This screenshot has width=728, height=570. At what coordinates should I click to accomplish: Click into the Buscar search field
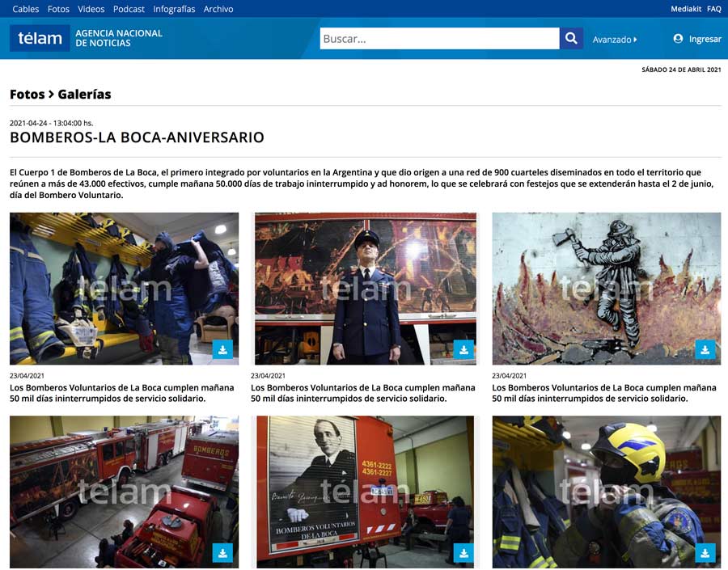coord(440,39)
